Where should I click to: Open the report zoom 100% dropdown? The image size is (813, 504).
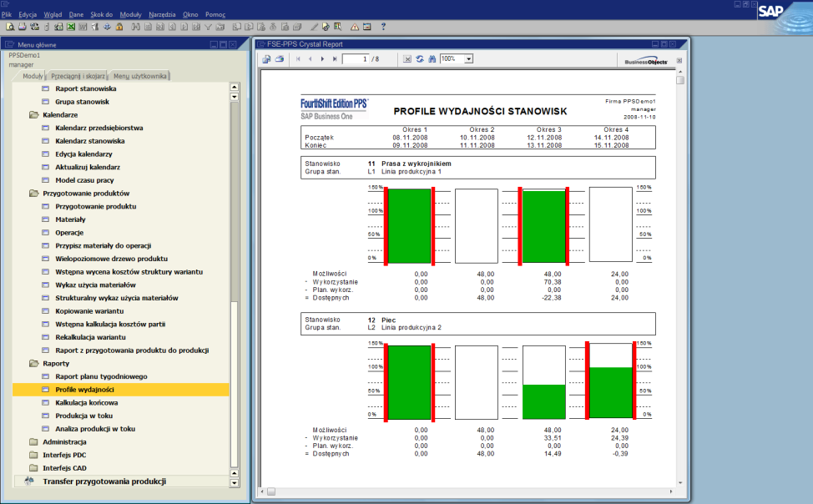click(x=469, y=59)
